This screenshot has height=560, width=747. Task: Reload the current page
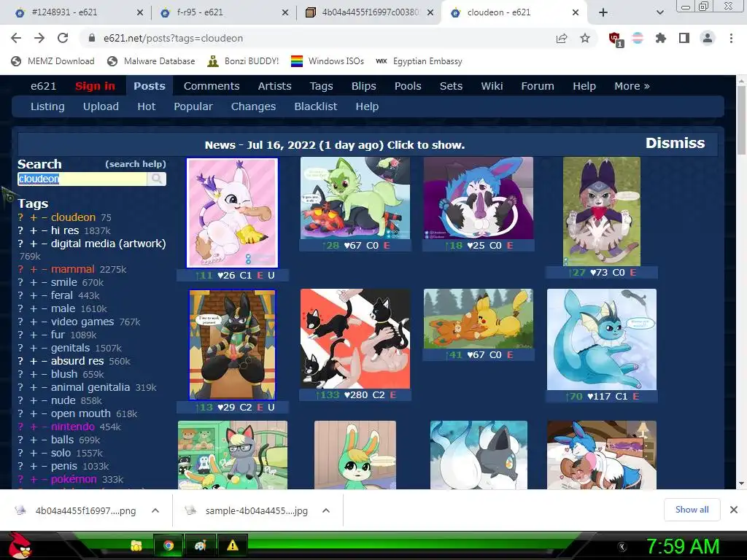click(63, 38)
